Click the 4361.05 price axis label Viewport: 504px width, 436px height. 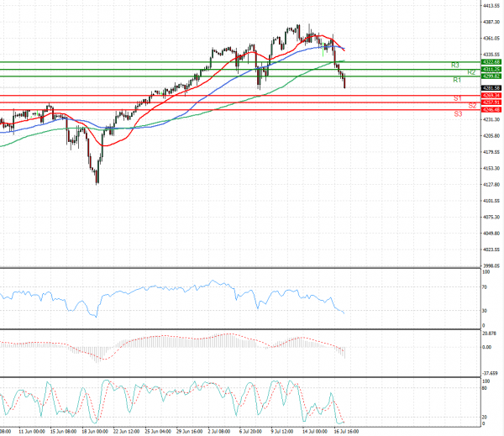pos(491,39)
